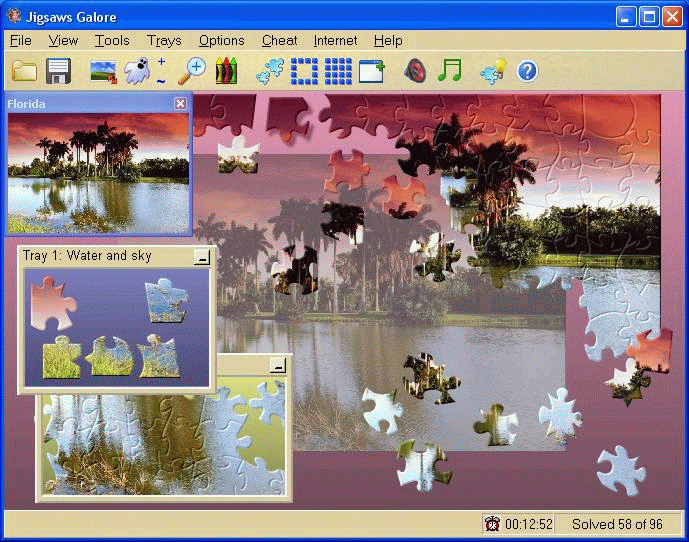This screenshot has width=689, height=542.
Task: Decrease ghost intensity with the tilde sign
Action: point(161,81)
